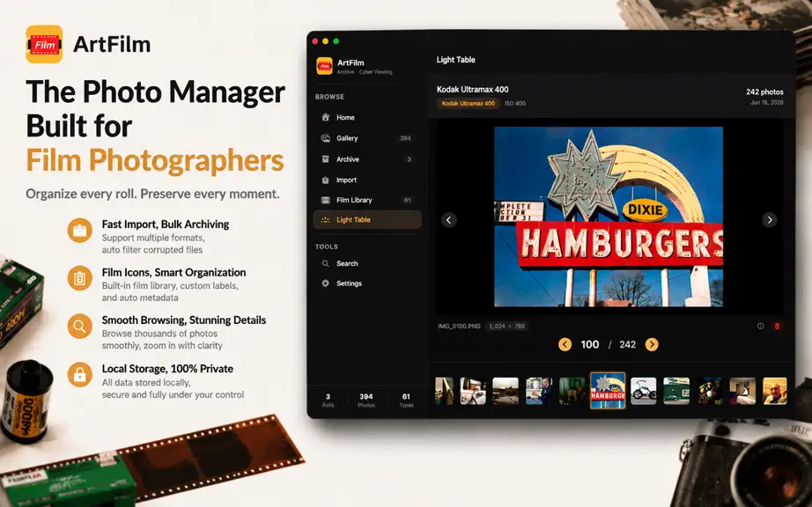This screenshot has width=812, height=507.
Task: Click the Dixie Hamburgers main photo
Action: coord(609,217)
